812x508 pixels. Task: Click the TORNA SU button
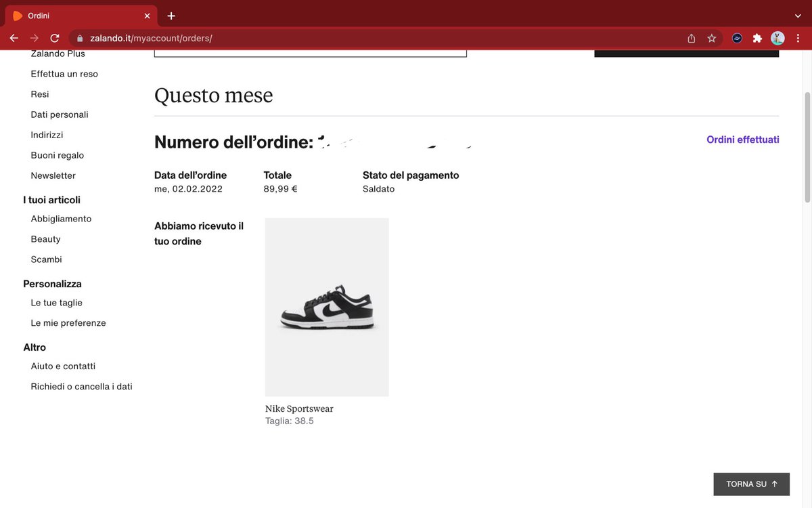click(x=752, y=484)
